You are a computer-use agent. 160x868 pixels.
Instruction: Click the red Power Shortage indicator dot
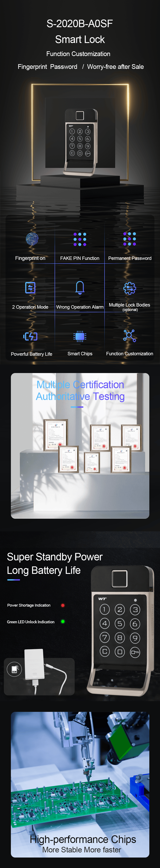click(x=63, y=605)
